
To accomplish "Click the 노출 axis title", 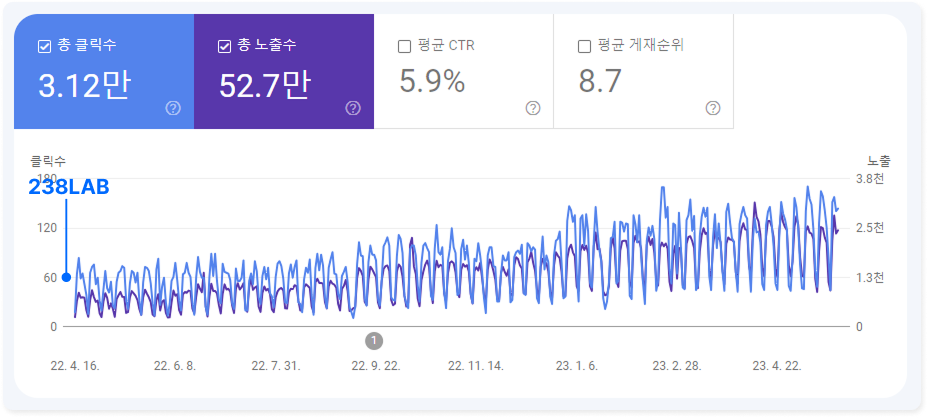I will (879, 160).
